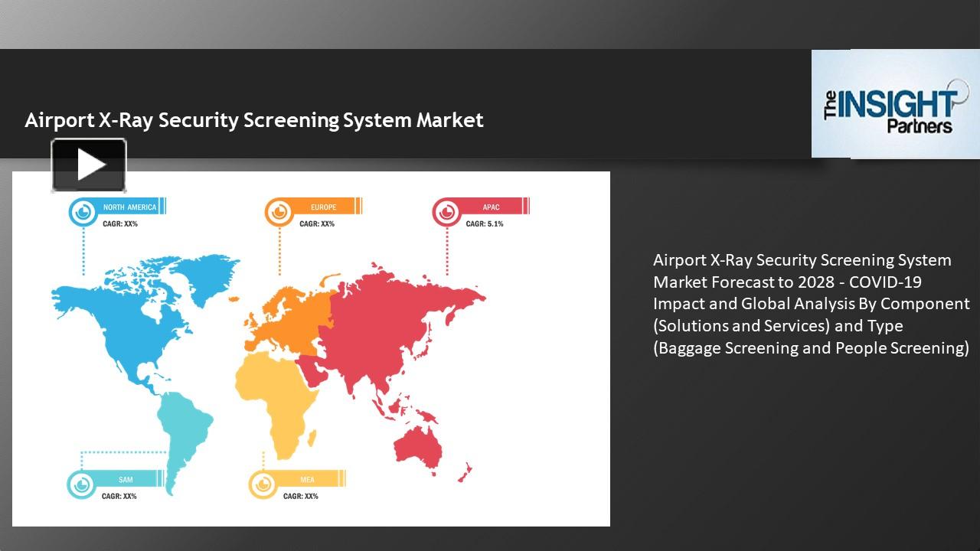Toggle the APAC label ribbon
This screenshot has width=980, height=551.
point(491,206)
